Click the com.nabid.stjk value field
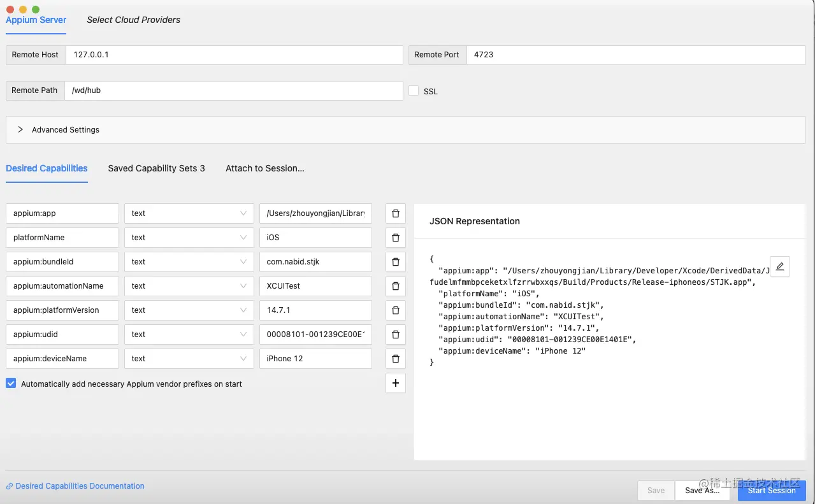815x504 pixels. coord(315,262)
